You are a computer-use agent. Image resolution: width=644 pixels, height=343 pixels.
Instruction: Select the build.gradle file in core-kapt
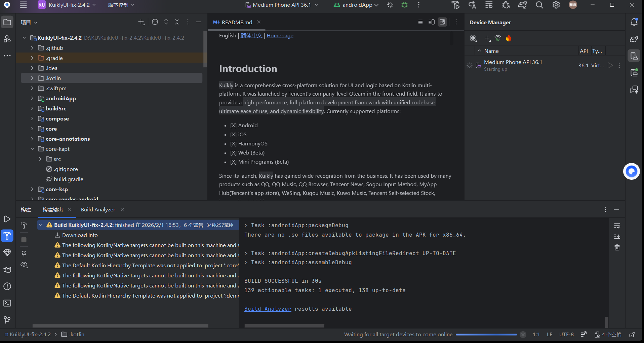coord(68,179)
